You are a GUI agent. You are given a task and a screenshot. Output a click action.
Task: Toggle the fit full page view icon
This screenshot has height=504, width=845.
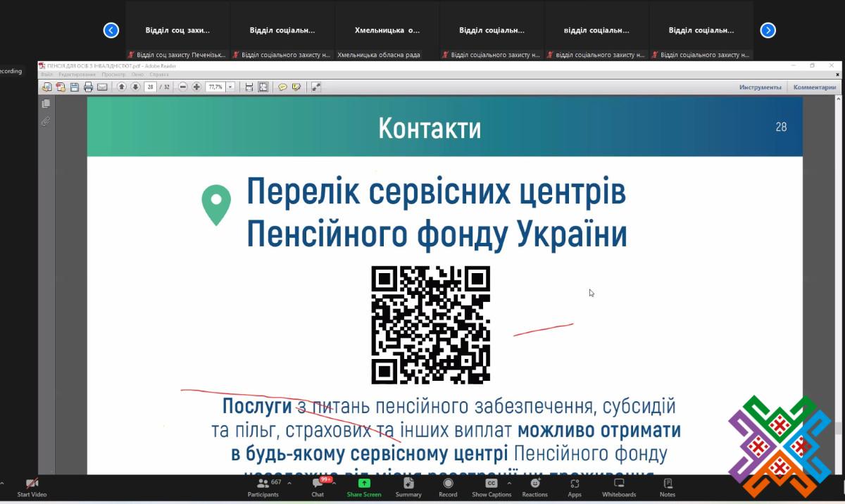coord(263,87)
